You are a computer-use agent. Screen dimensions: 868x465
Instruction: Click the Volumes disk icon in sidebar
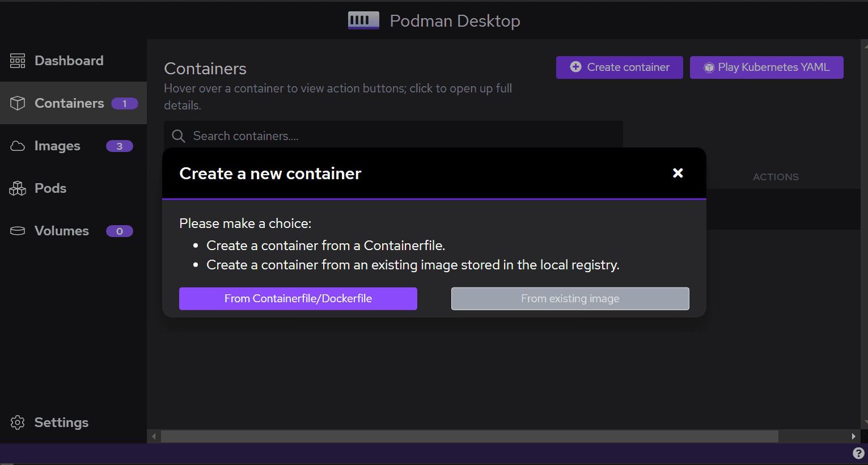point(18,231)
